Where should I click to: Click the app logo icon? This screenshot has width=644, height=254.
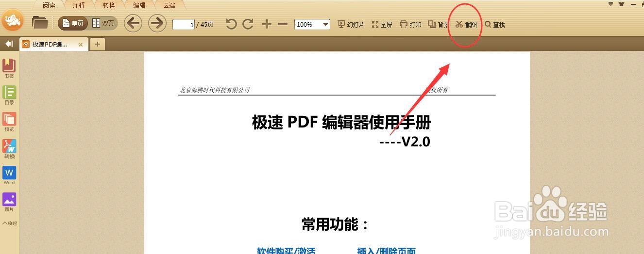pyautogui.click(x=13, y=20)
